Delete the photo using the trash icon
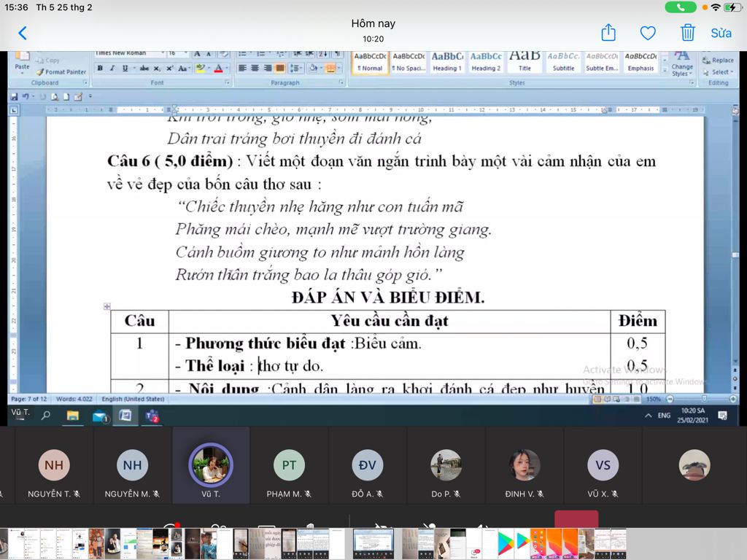This screenshot has width=747, height=560. [687, 32]
